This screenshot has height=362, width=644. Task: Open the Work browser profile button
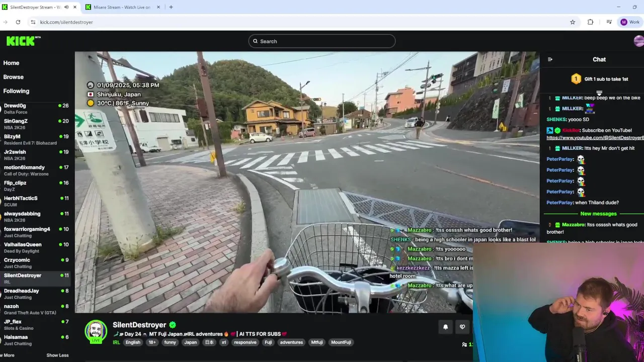(630, 22)
